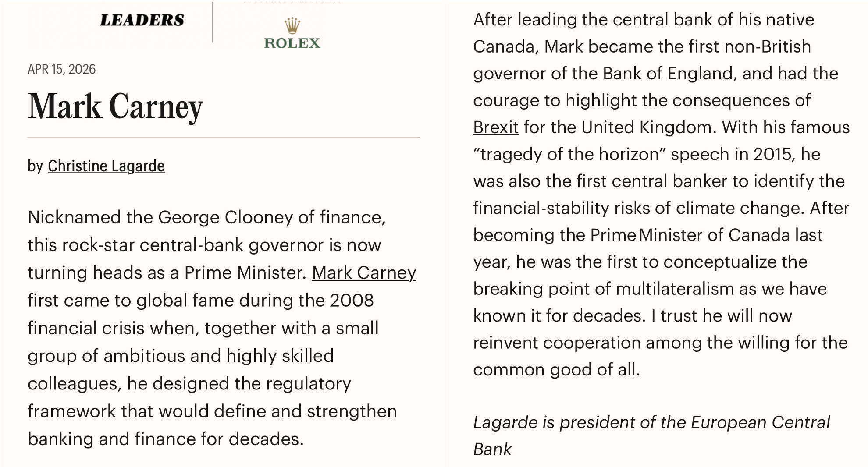Click the italic Lagarde bio line
This screenshot has width=868, height=467.
(651, 423)
